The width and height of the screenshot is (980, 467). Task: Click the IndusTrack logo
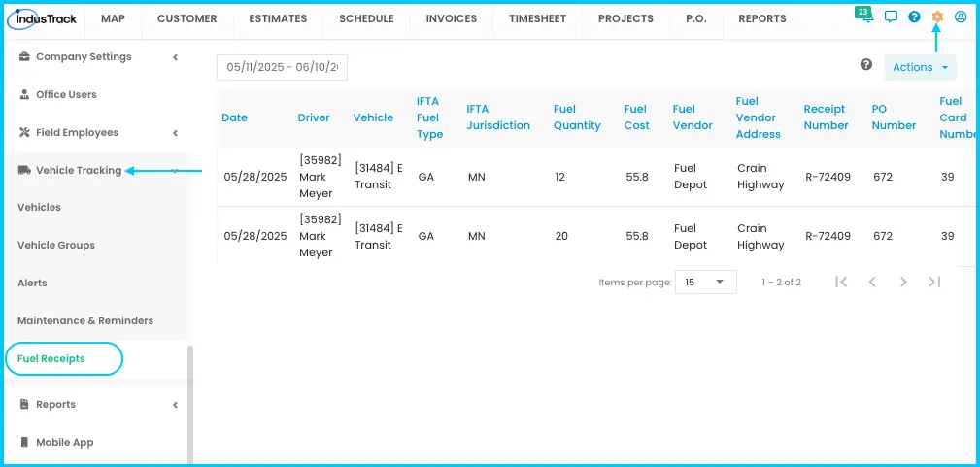[43, 18]
